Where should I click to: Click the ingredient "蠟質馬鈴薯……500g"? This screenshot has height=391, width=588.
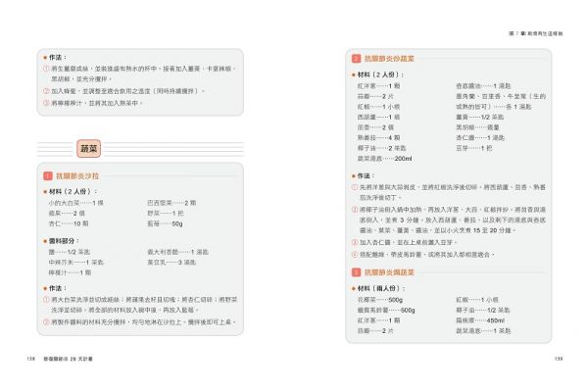(386, 310)
